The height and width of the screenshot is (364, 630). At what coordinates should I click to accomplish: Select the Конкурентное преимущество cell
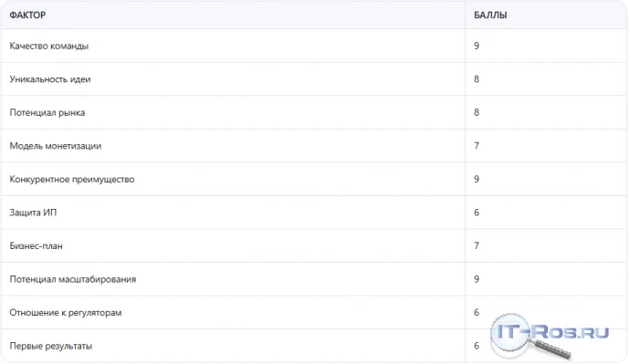233,179
